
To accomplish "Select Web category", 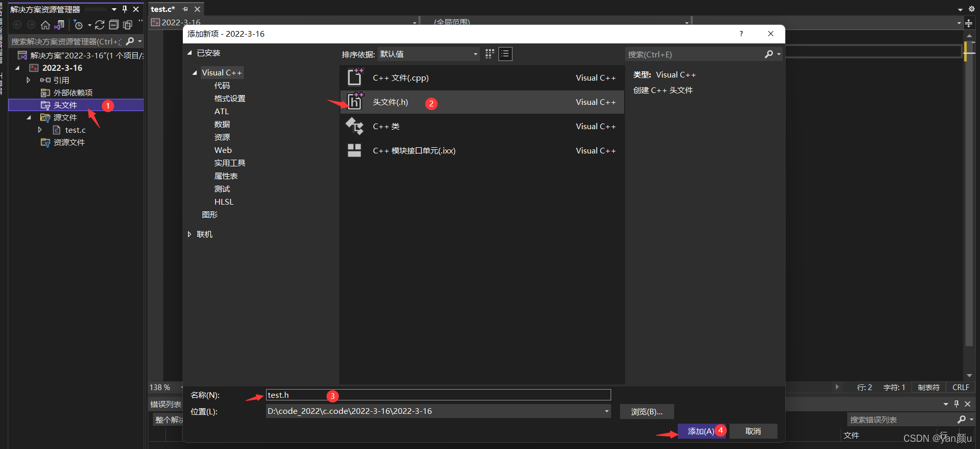I will point(223,150).
